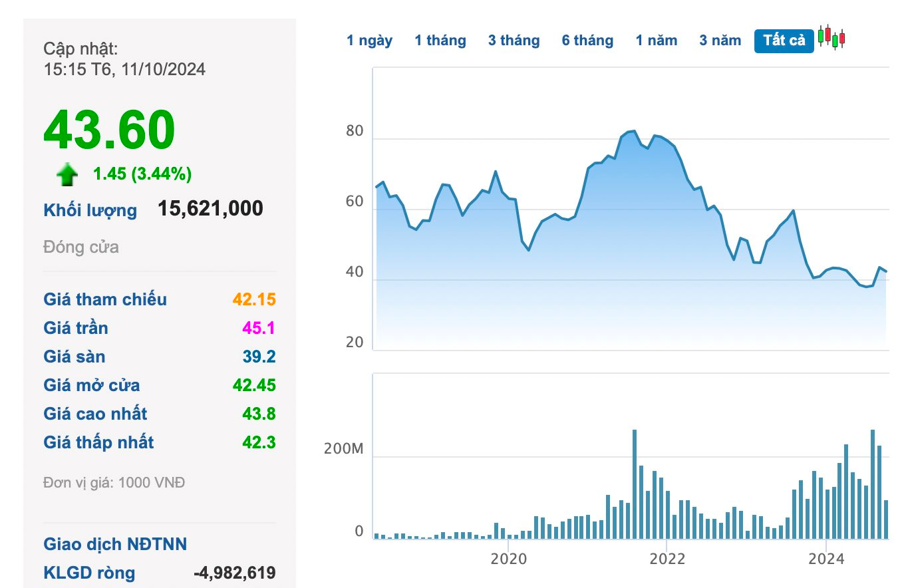The image size is (902, 588).
Task: Click the "Khối lượng" label
Action: [90, 211]
